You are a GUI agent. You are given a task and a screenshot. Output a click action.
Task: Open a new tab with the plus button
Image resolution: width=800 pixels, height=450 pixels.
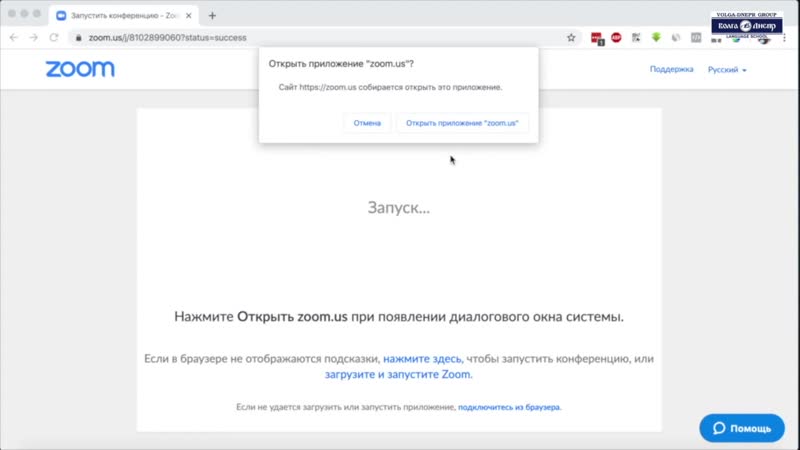212,16
